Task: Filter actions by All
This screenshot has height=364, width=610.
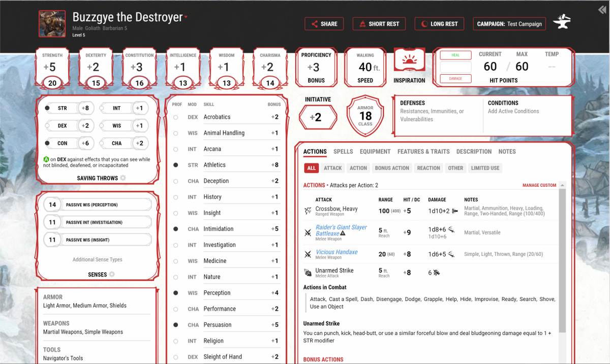Action: (x=312, y=168)
